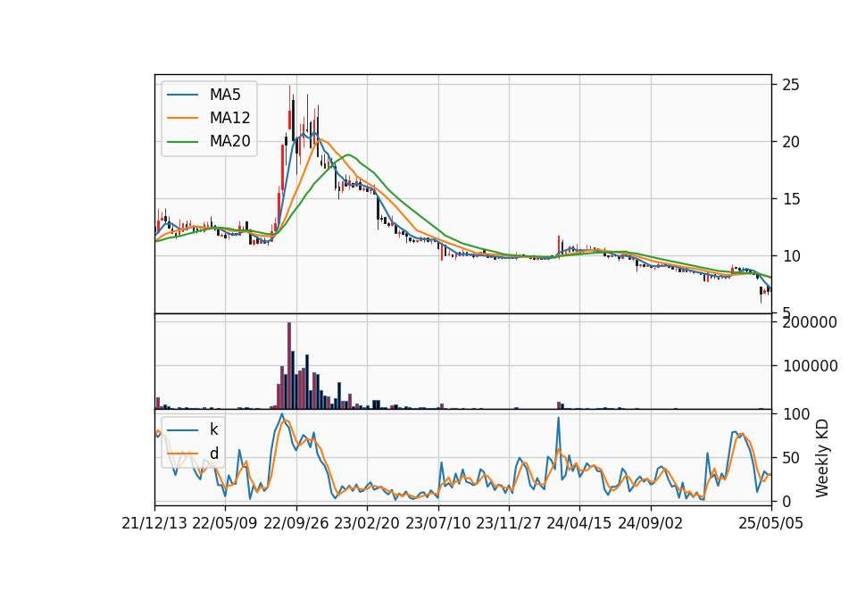Click the green MA20 legend line sample

point(182,141)
